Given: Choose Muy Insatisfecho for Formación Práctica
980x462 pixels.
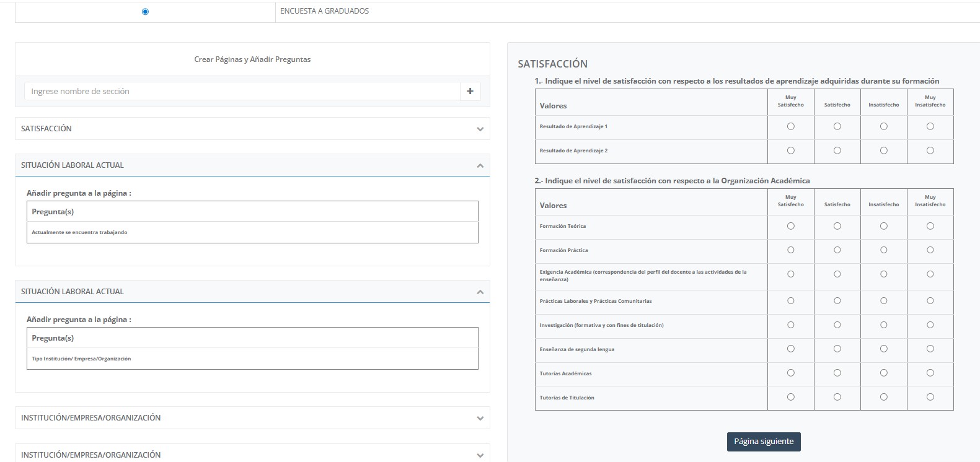Looking at the screenshot, I should 930,250.
